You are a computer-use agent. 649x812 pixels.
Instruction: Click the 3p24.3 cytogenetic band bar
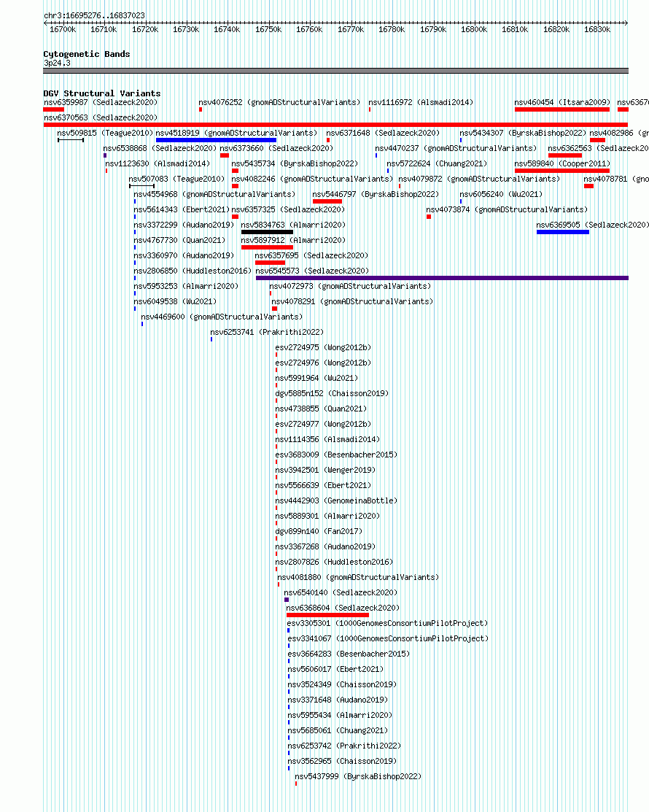(x=336, y=71)
